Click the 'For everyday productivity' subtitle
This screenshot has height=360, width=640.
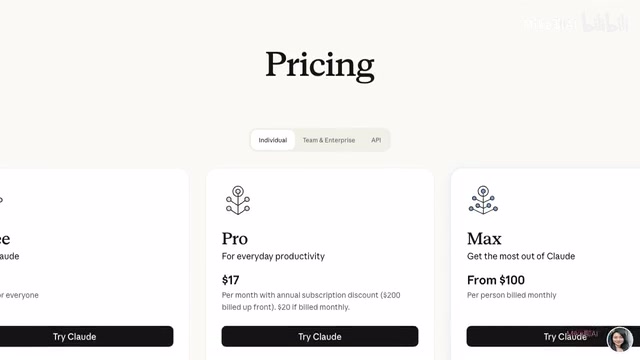point(273,256)
